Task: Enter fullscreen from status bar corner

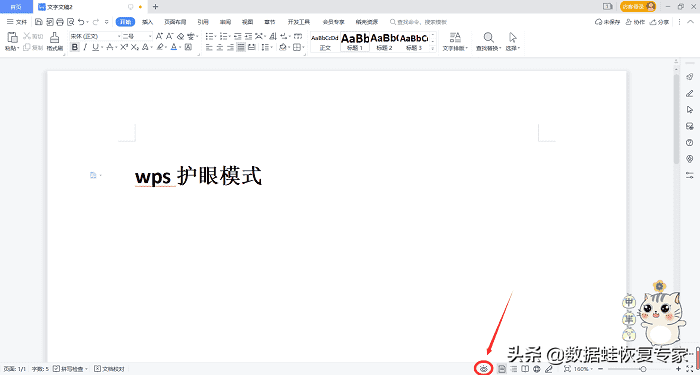Action: tap(691, 369)
